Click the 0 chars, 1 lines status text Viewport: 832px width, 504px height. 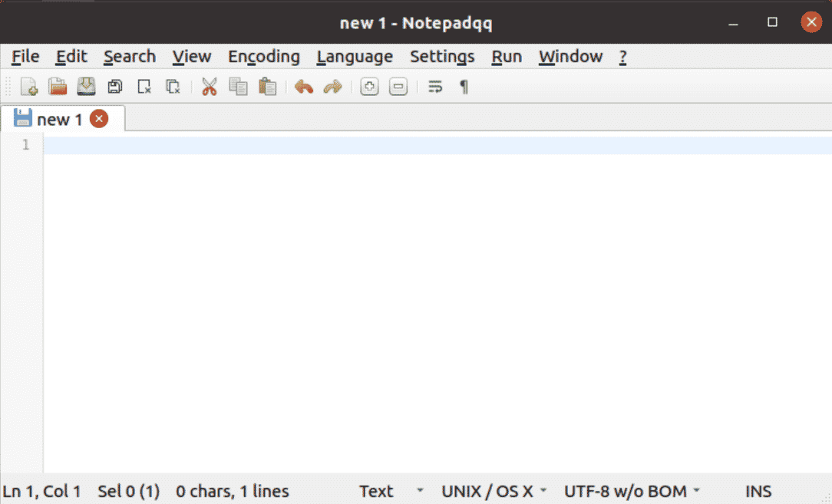coord(233,491)
